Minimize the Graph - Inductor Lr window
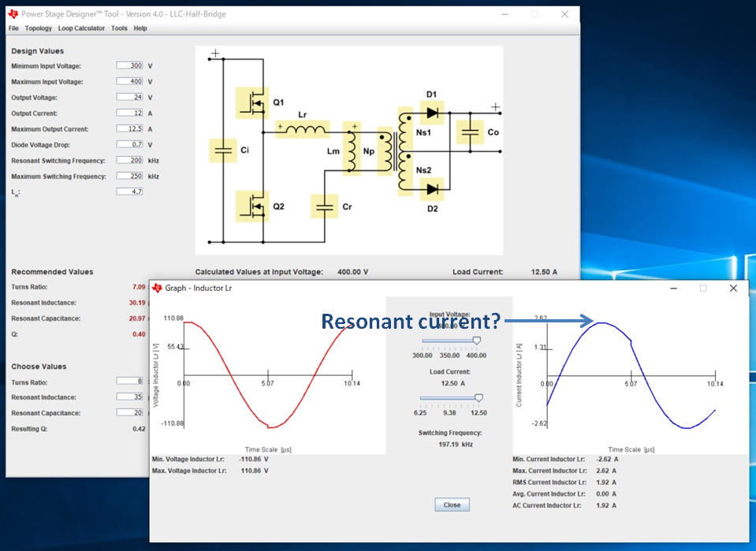 (673, 289)
